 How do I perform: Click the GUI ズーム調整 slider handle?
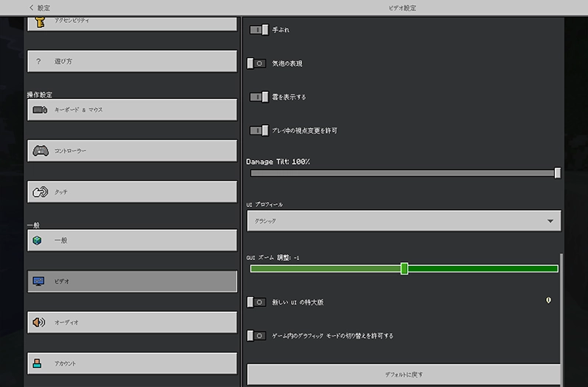click(x=404, y=269)
